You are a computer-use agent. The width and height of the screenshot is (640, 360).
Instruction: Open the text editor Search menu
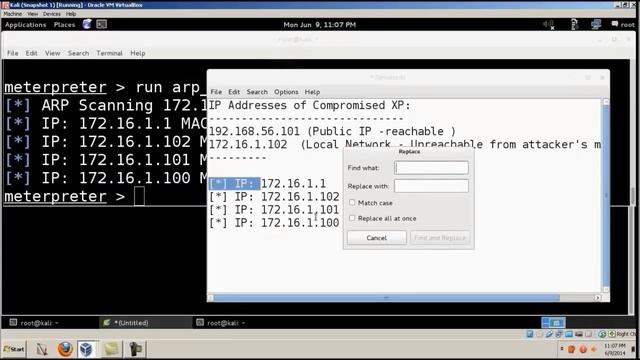pos(257,92)
